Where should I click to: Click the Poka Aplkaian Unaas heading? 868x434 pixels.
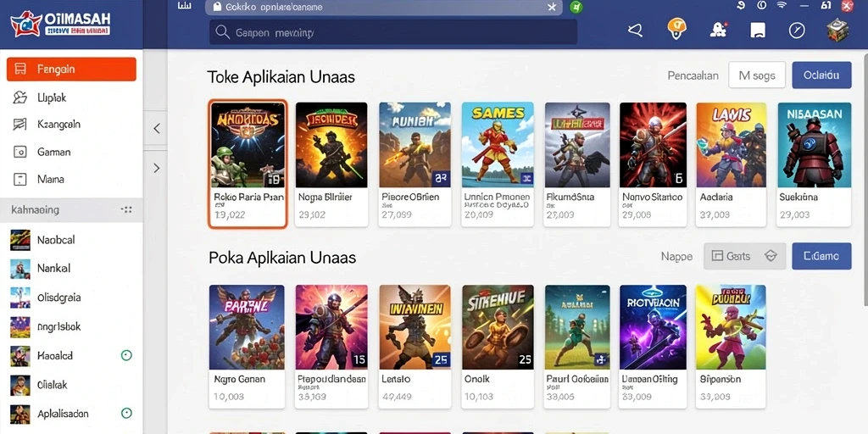pyautogui.click(x=282, y=258)
